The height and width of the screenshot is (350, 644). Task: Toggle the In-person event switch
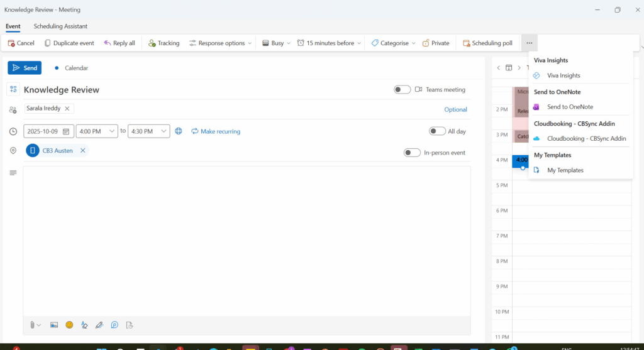[412, 153]
